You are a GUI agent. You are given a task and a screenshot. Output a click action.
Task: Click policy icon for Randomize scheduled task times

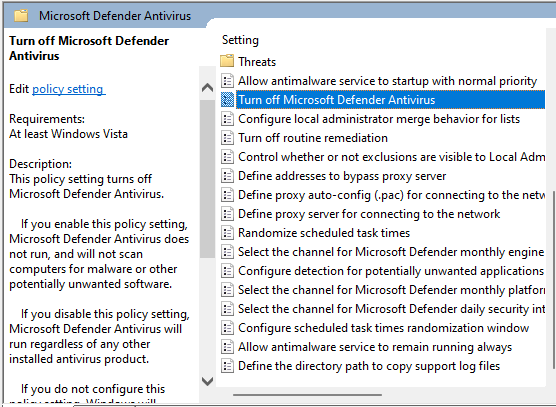[x=227, y=233]
